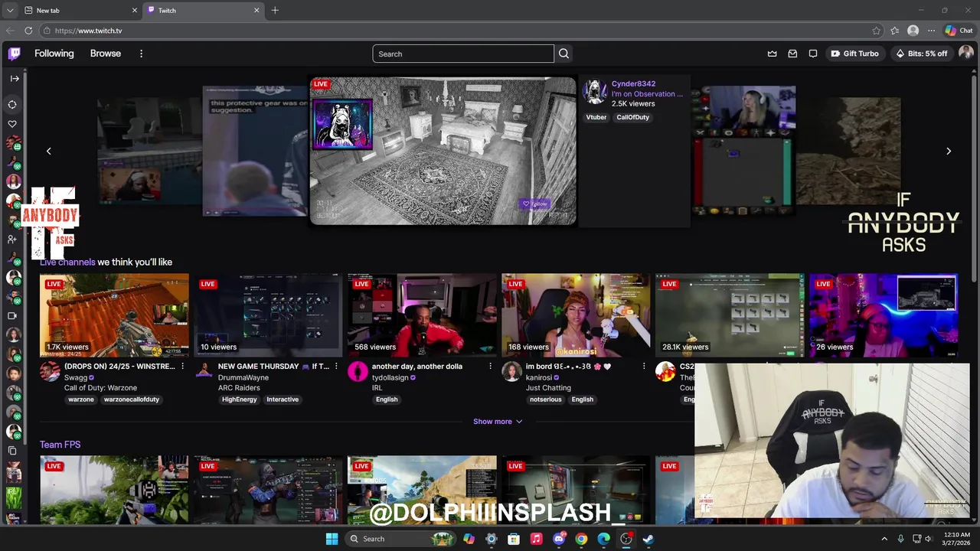The height and width of the screenshot is (551, 980).
Task: Click the followed channels heart icon in sidebar
Action: [12, 124]
